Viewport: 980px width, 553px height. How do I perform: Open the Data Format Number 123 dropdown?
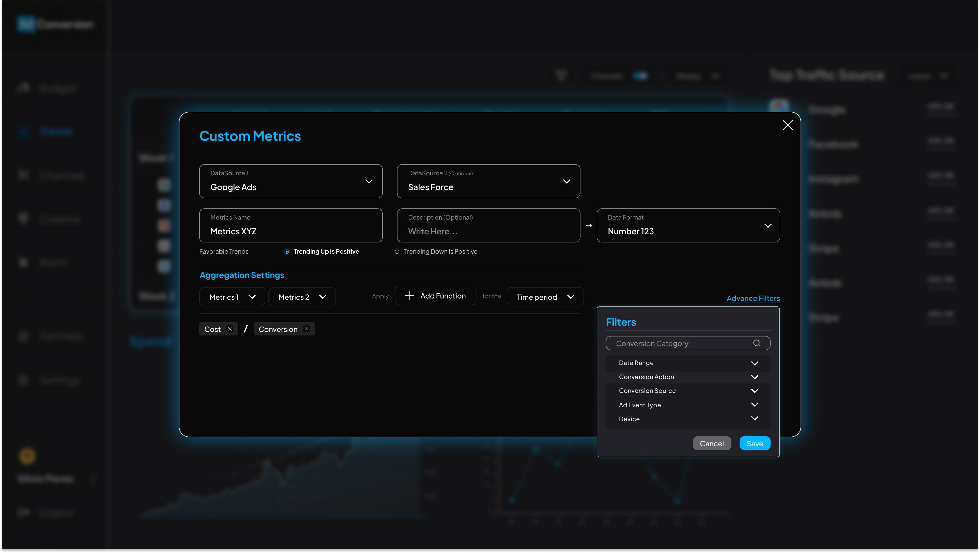tap(688, 225)
